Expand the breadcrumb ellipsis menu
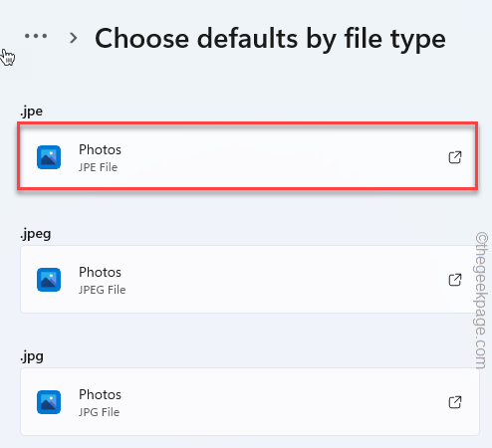This screenshot has width=492, height=448. [x=36, y=36]
